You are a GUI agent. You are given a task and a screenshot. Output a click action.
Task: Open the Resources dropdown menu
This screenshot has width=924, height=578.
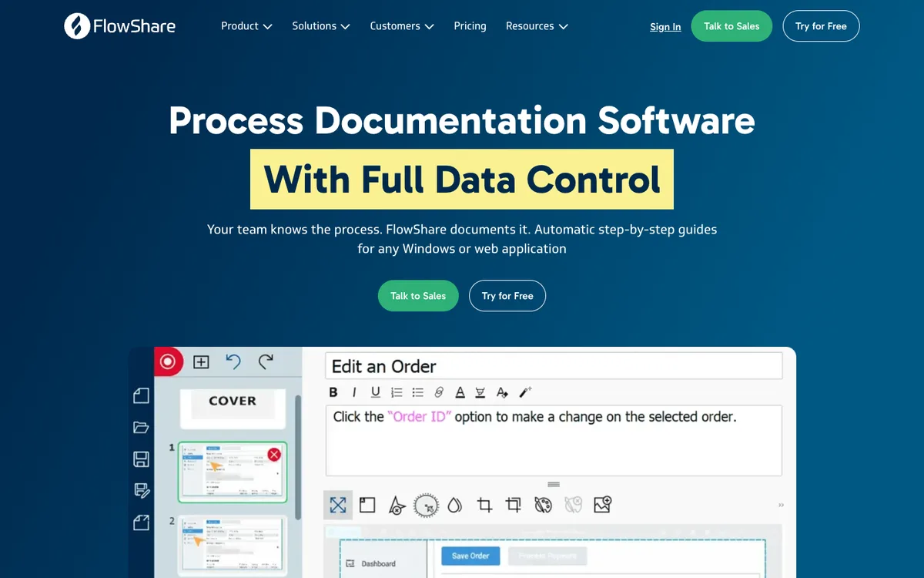coord(537,26)
